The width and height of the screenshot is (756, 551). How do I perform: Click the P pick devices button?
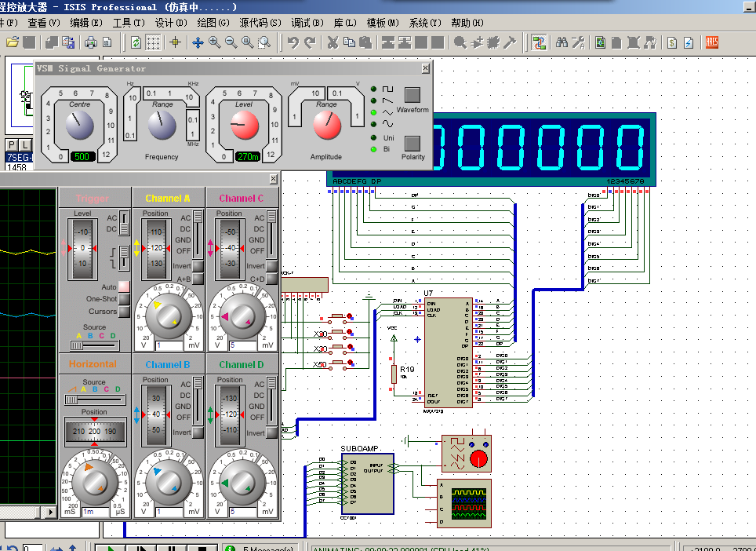[x=12, y=144]
